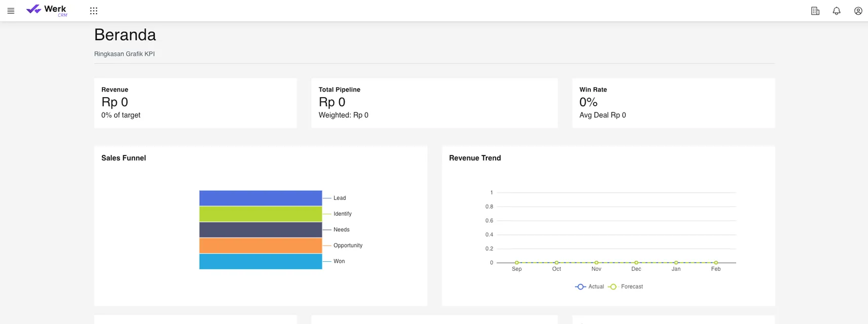Click the Win Rate KPI card
The image size is (868, 324).
(x=673, y=103)
